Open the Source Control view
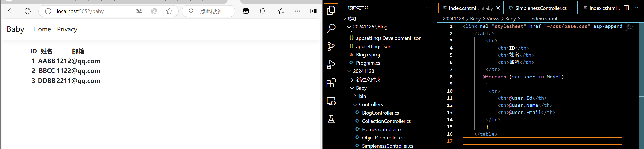 [331, 47]
